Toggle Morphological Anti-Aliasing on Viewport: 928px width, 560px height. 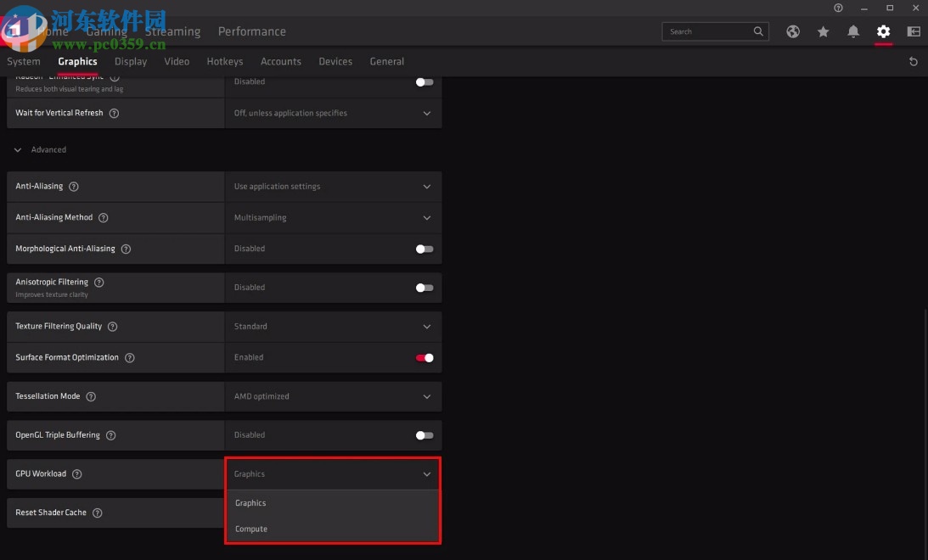[x=424, y=249]
